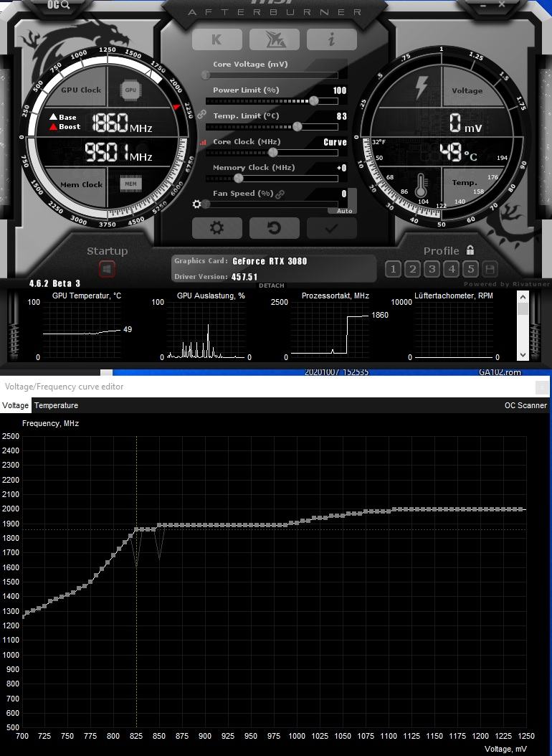Open fan settings gear beside Fan Speed
The height and width of the screenshot is (756, 552).
tap(196, 204)
